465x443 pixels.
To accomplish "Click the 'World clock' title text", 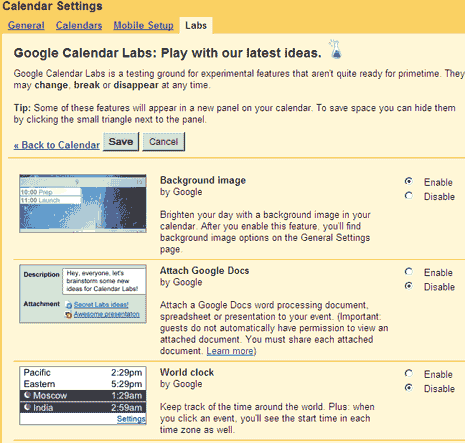I will [x=187, y=372].
